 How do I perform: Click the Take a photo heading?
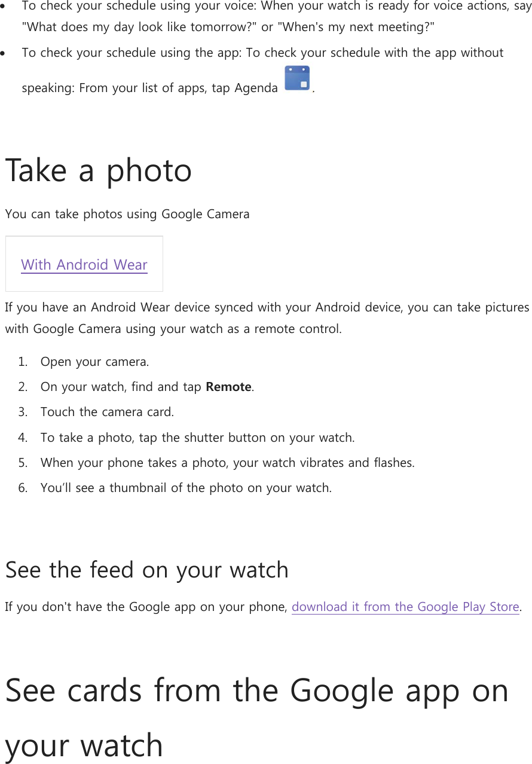(99, 170)
